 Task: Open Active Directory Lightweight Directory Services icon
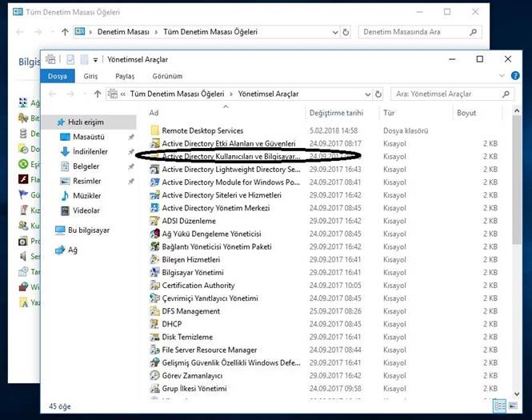[x=154, y=170]
